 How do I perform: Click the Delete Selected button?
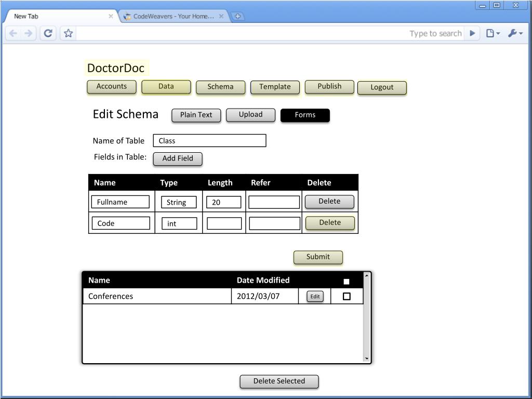(279, 381)
